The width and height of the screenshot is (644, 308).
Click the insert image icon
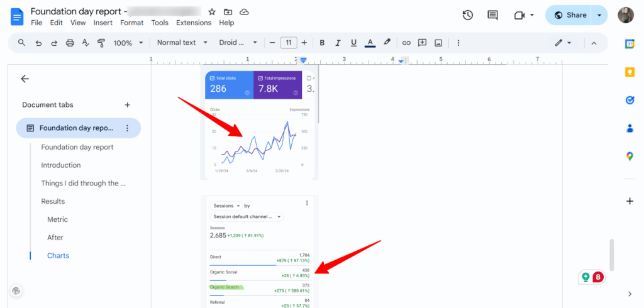(x=438, y=43)
